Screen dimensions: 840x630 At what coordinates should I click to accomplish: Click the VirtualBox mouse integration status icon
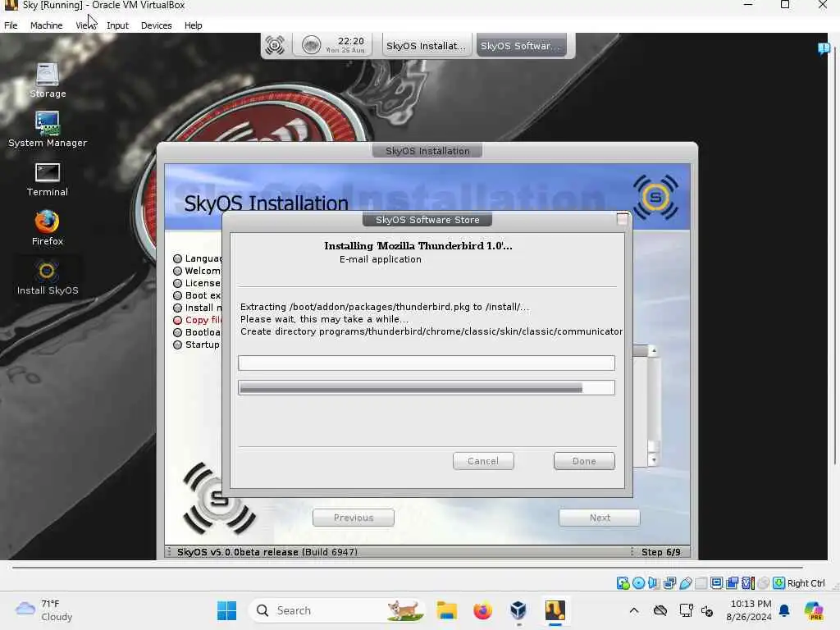(x=764, y=583)
